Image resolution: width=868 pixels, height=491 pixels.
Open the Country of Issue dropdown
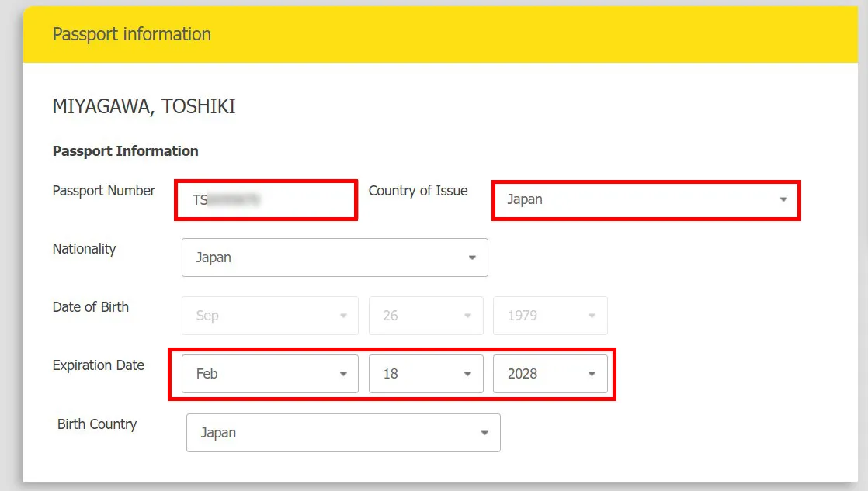click(646, 200)
